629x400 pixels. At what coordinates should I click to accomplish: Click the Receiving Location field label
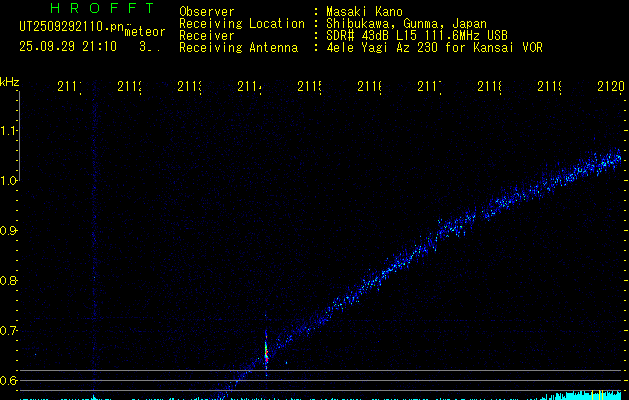pos(241,24)
